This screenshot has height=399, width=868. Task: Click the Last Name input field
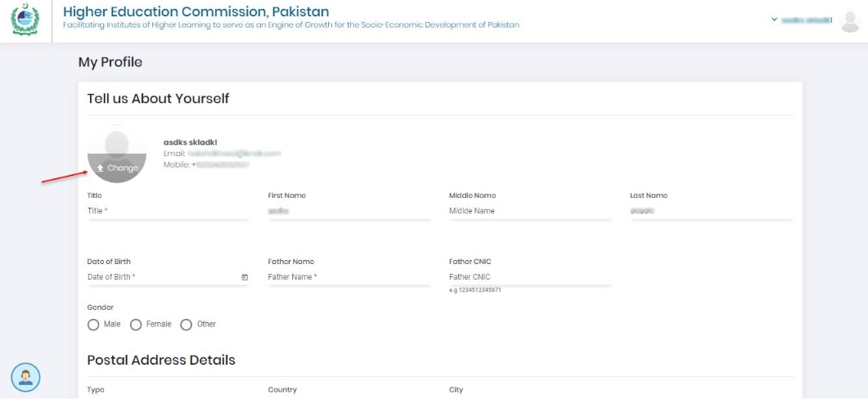click(710, 211)
